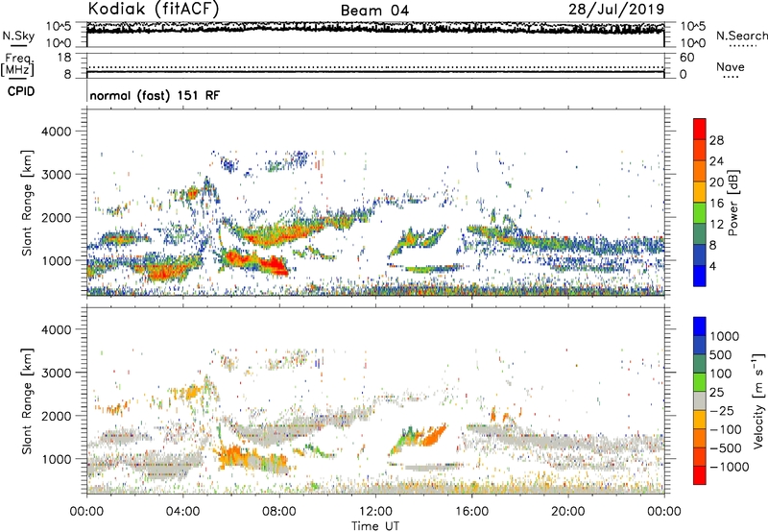Click the Slant Range label of power panel
This screenshot has width=768, height=532.
[x=27, y=203]
